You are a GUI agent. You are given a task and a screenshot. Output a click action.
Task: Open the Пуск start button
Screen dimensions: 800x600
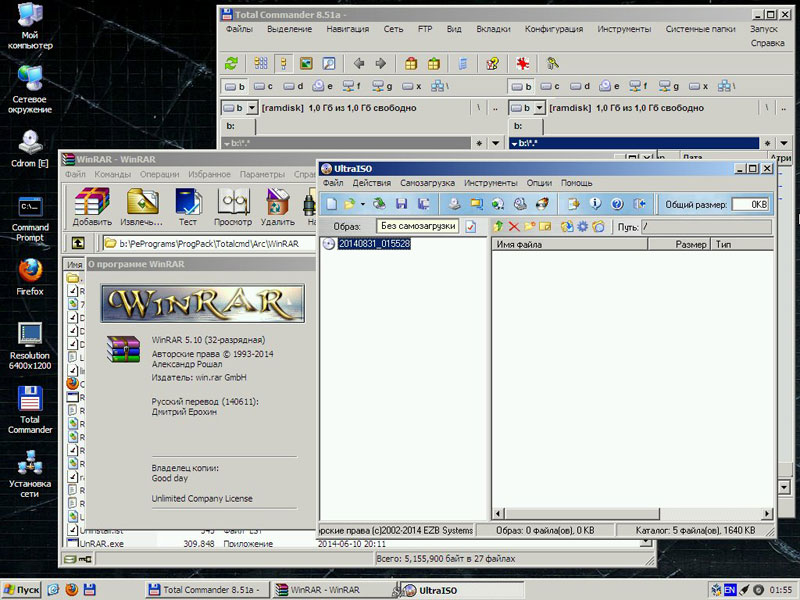(21, 590)
